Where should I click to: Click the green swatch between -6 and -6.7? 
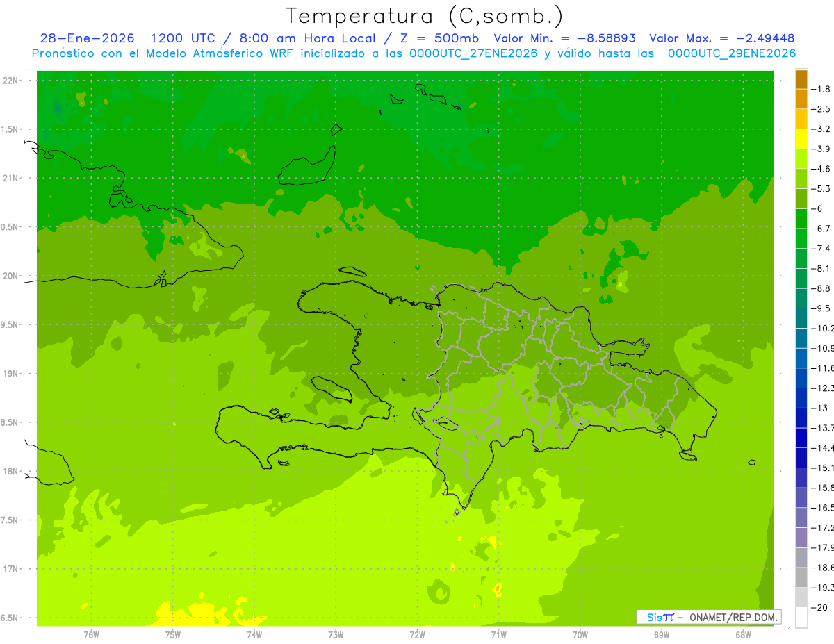pos(801,219)
